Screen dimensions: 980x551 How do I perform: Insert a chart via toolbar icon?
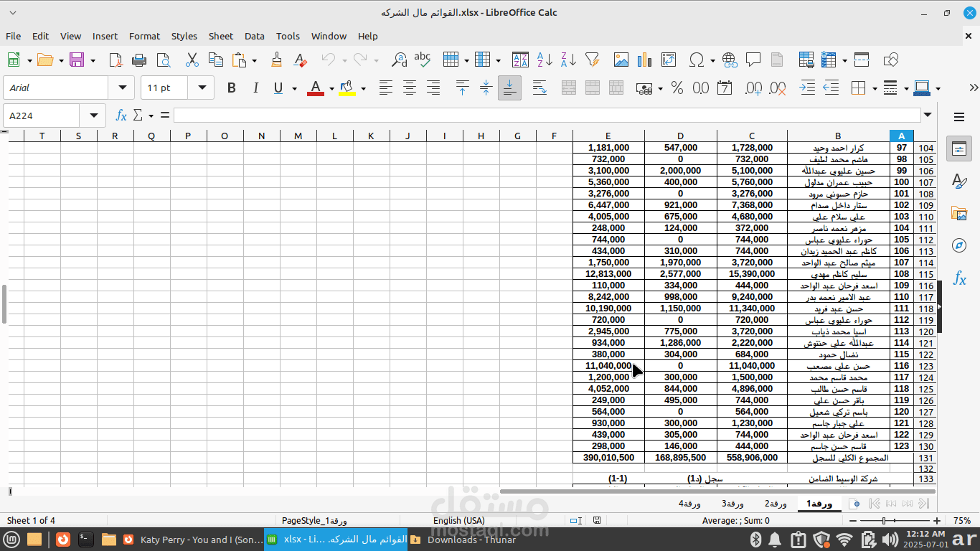(x=645, y=60)
